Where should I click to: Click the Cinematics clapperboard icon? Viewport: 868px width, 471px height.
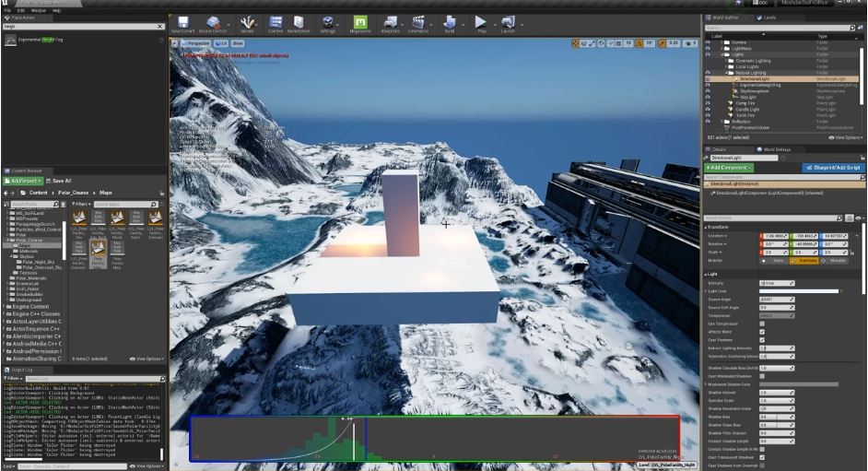(x=418, y=23)
